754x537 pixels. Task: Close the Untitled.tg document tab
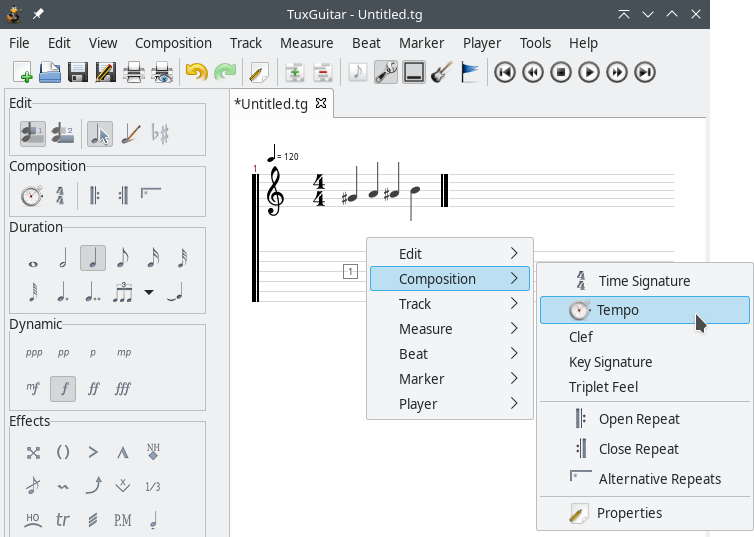click(x=321, y=103)
